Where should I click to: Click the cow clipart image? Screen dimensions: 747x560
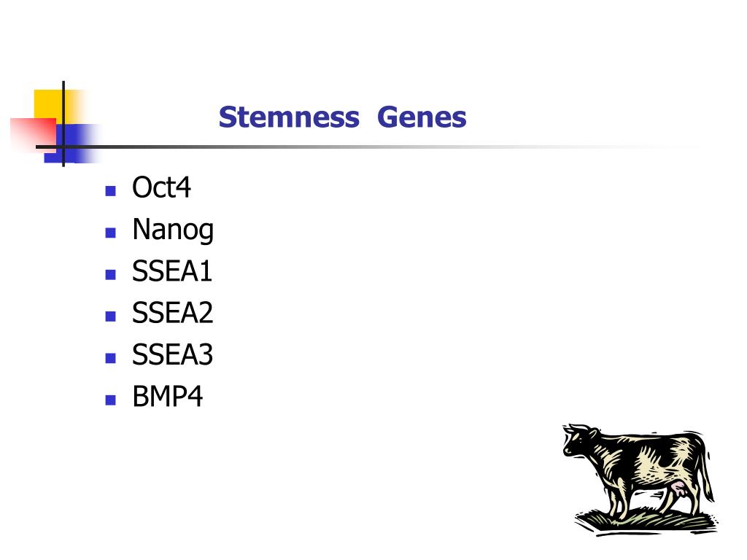click(x=640, y=479)
